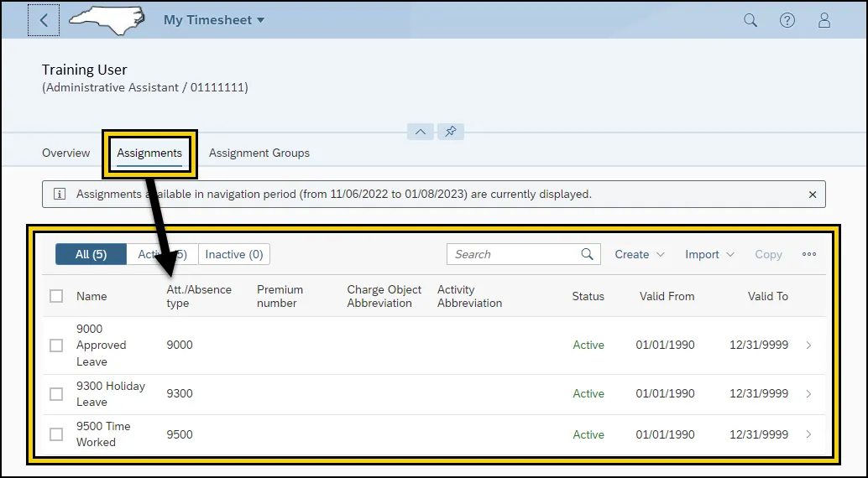Expand the Create dropdown menu
The height and width of the screenshot is (478, 868).
pos(640,254)
